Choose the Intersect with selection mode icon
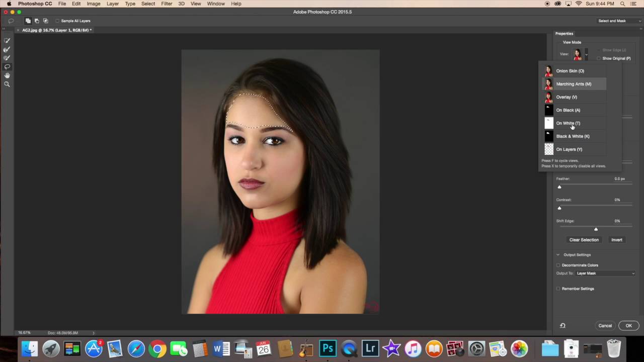 pos(45,21)
